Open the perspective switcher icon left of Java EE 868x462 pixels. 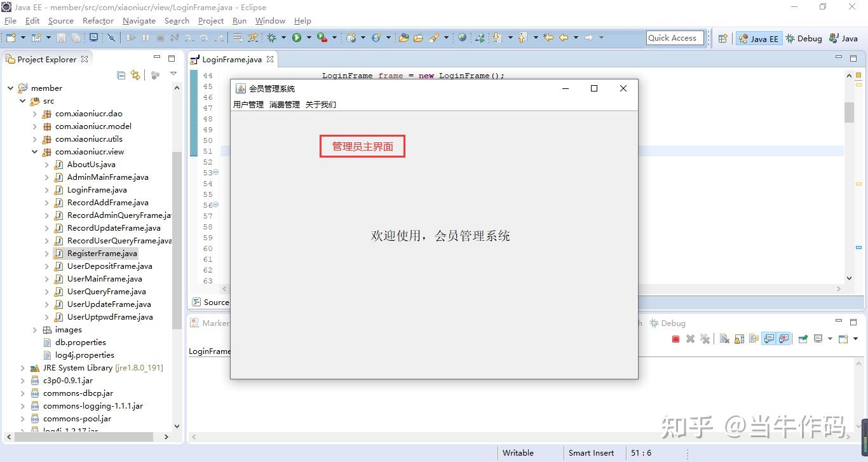(x=722, y=38)
